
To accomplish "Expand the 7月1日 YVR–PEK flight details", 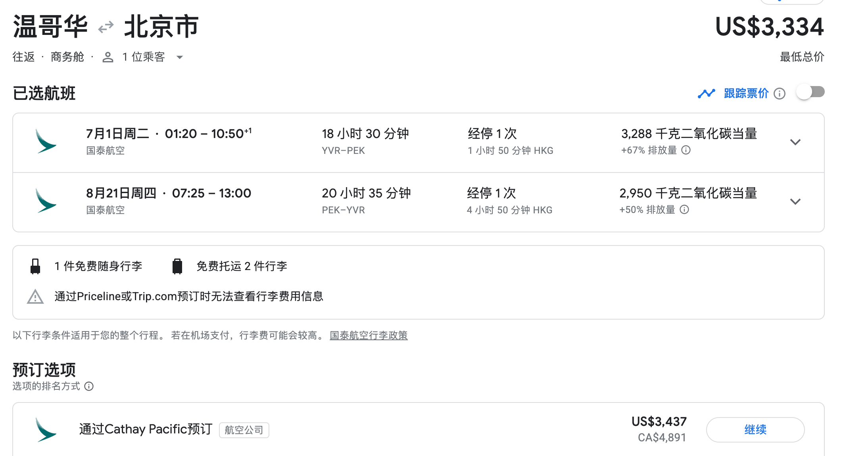I will (x=795, y=142).
